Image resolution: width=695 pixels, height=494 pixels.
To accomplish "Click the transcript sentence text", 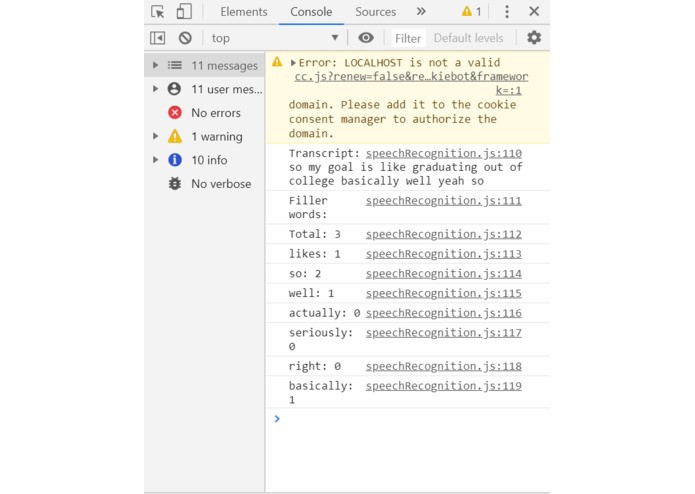I will (x=406, y=174).
